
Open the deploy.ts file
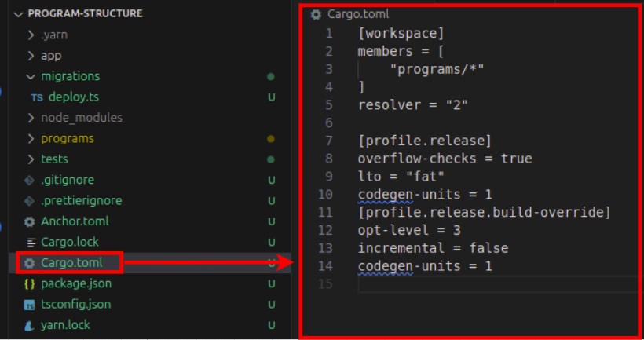(74, 97)
